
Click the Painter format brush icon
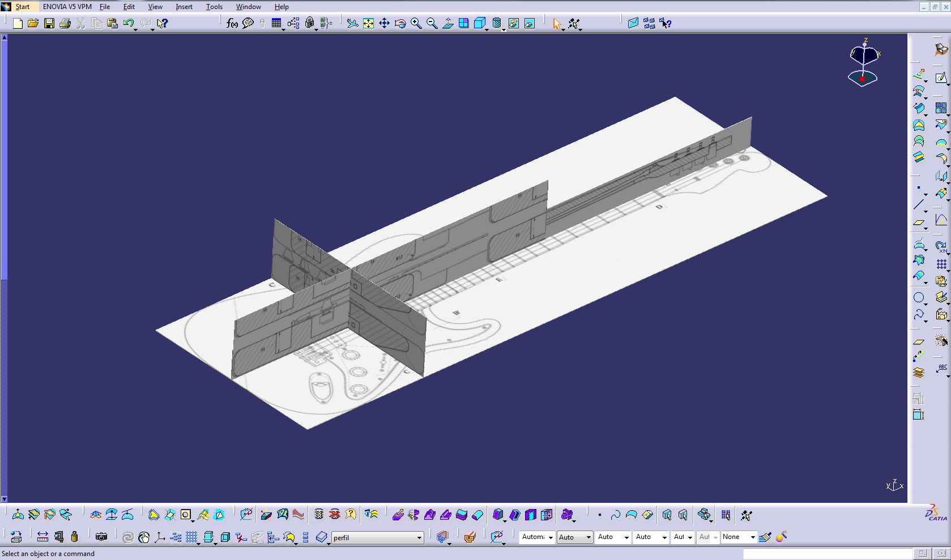click(765, 537)
